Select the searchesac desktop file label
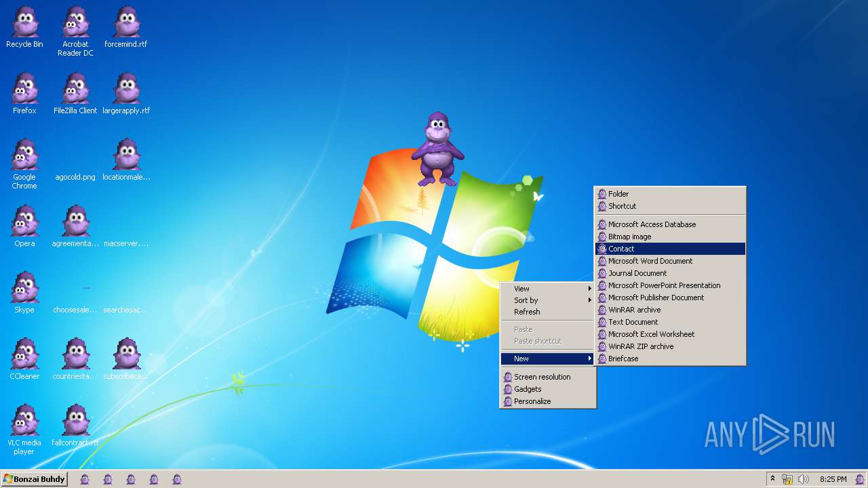Viewport: 868px width, 488px height. pos(126,310)
